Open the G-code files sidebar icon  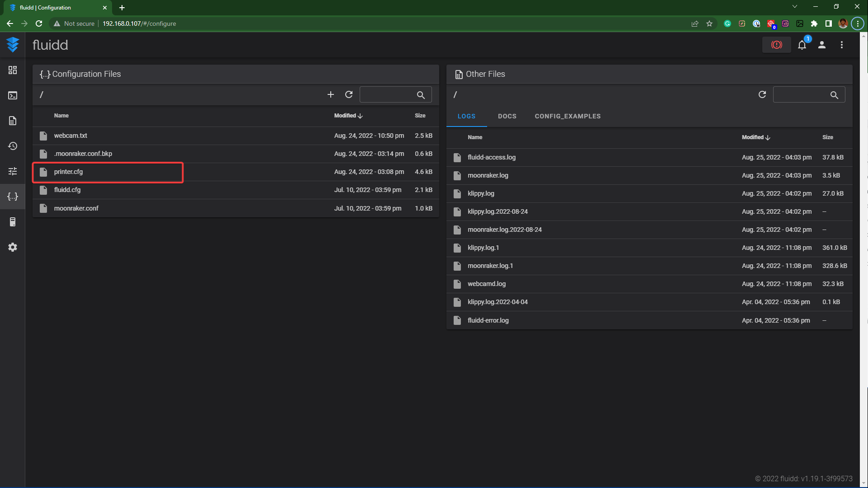(x=13, y=121)
